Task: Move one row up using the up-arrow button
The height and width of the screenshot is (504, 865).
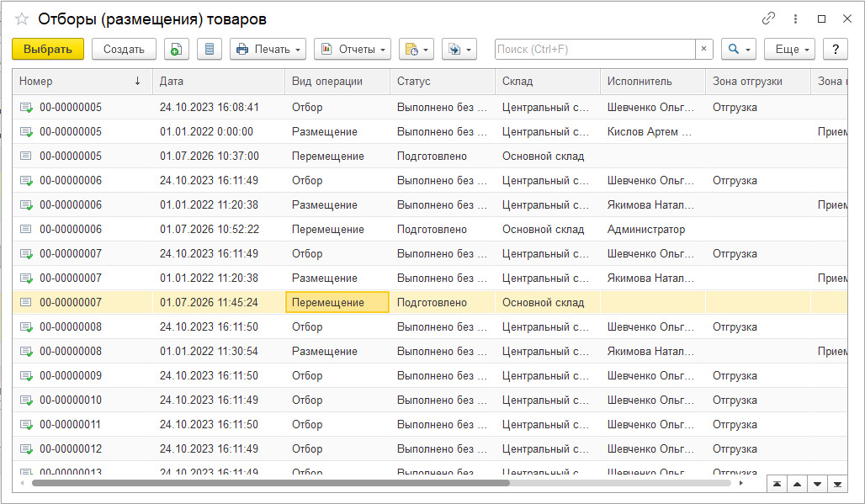Action: (x=797, y=484)
